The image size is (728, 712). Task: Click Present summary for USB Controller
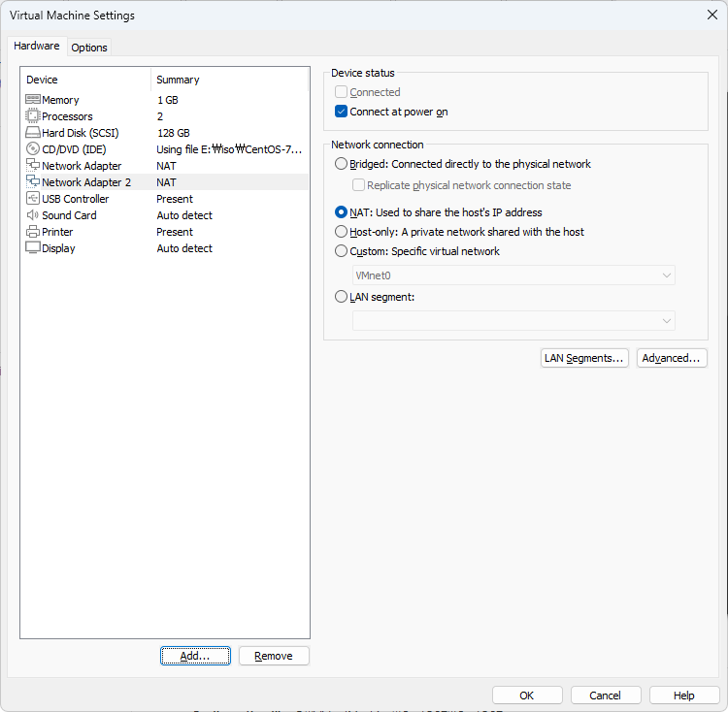tap(175, 199)
